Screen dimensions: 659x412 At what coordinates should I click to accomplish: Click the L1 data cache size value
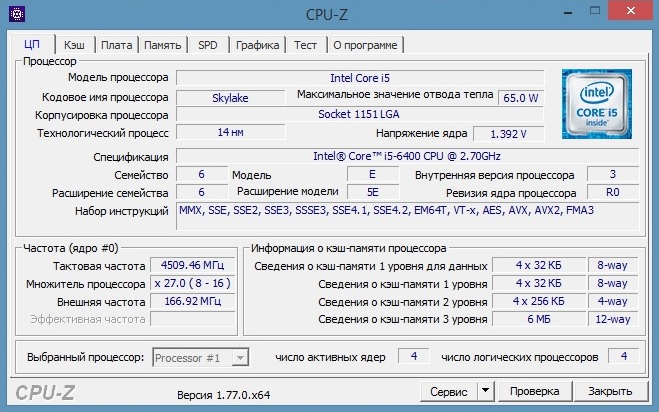pos(539,265)
